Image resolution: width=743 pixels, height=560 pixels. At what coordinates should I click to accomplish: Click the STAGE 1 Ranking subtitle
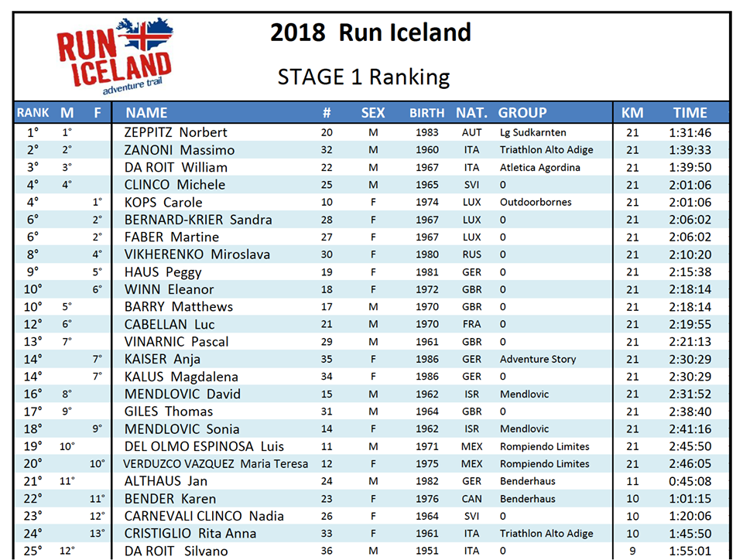tap(364, 77)
